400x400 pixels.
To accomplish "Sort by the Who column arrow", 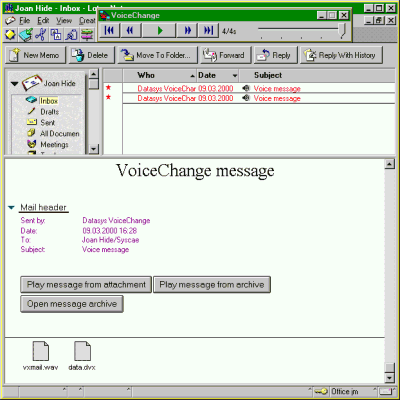I will 192,76.
